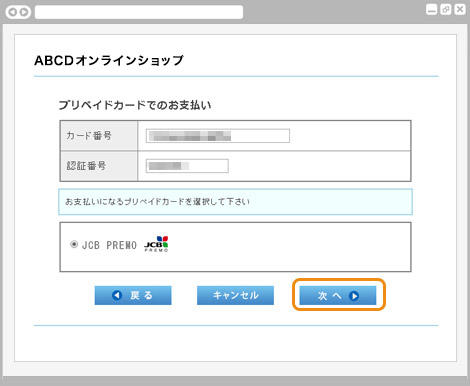The image size is (470, 386).
Task: Close the browser window
Action: click(460, 9)
